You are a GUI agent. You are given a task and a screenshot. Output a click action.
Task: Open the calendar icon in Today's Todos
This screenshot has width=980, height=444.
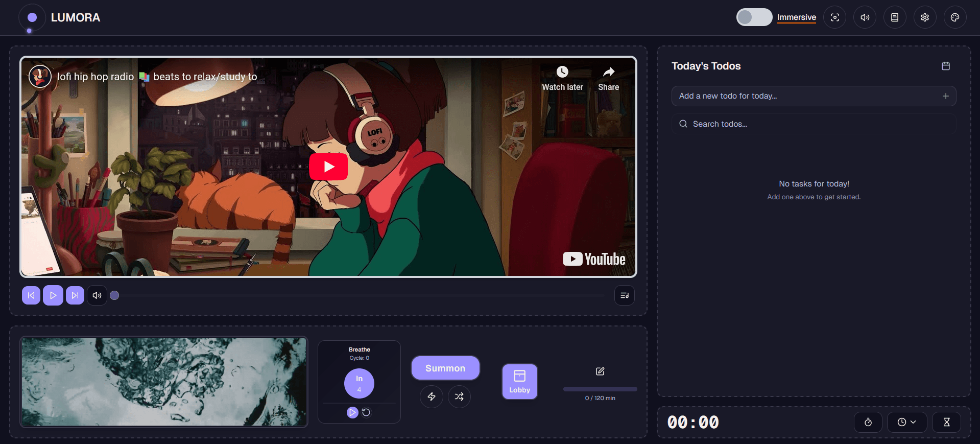coord(946,66)
